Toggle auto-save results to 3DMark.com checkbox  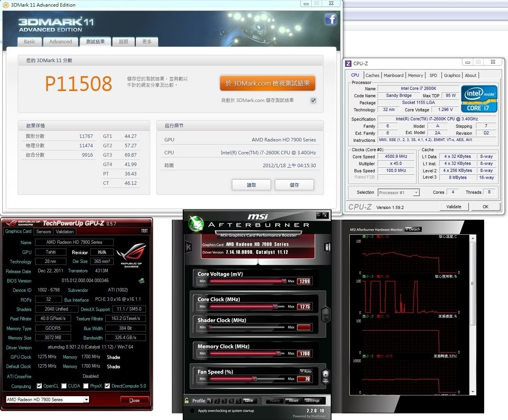tap(313, 100)
